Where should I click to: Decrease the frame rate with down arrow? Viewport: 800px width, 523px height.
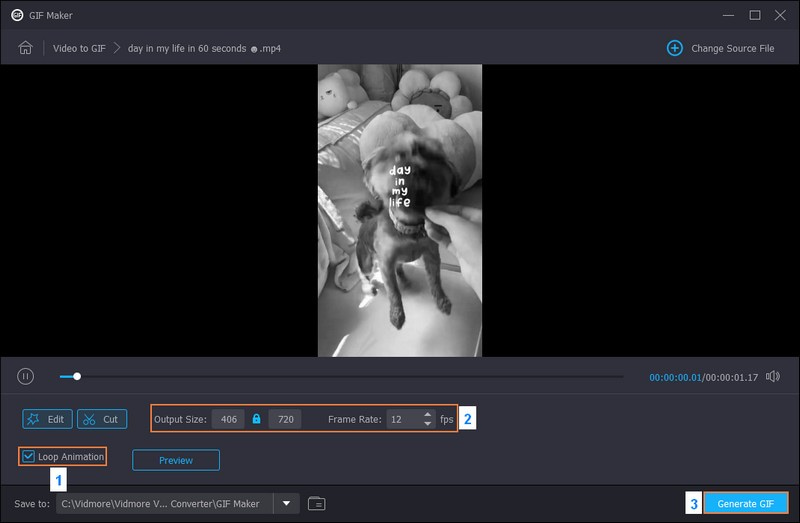[x=428, y=424]
